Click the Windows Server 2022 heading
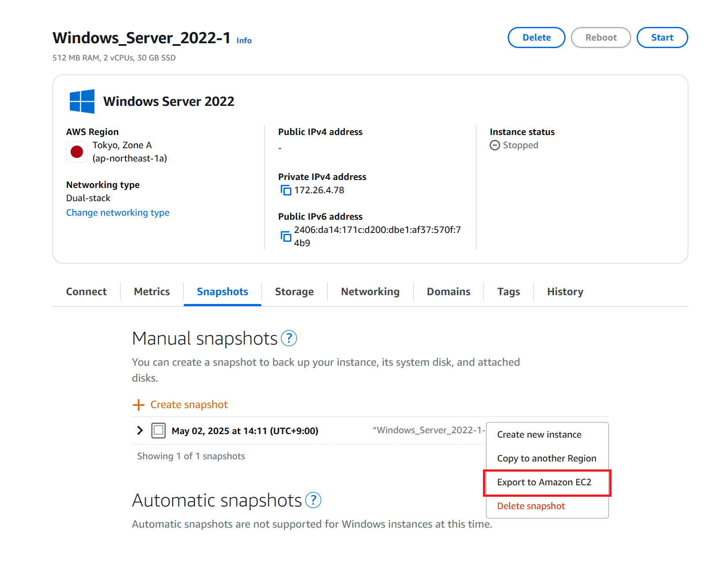 pos(169,101)
